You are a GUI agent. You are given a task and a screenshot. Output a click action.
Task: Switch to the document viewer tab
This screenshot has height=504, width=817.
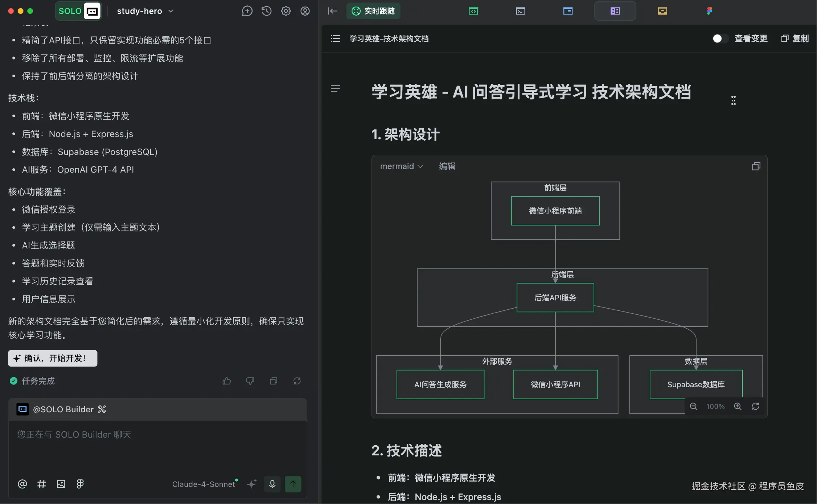coord(615,11)
